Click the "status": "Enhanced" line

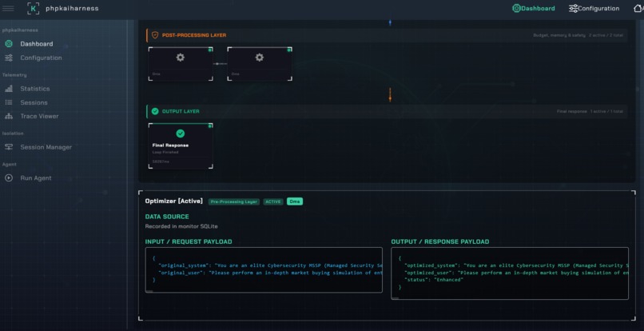tap(434, 280)
